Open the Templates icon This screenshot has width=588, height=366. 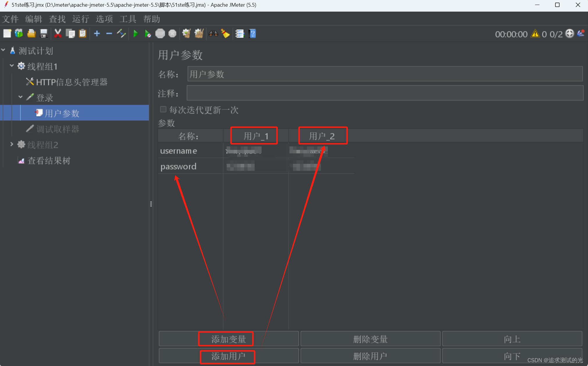click(19, 34)
